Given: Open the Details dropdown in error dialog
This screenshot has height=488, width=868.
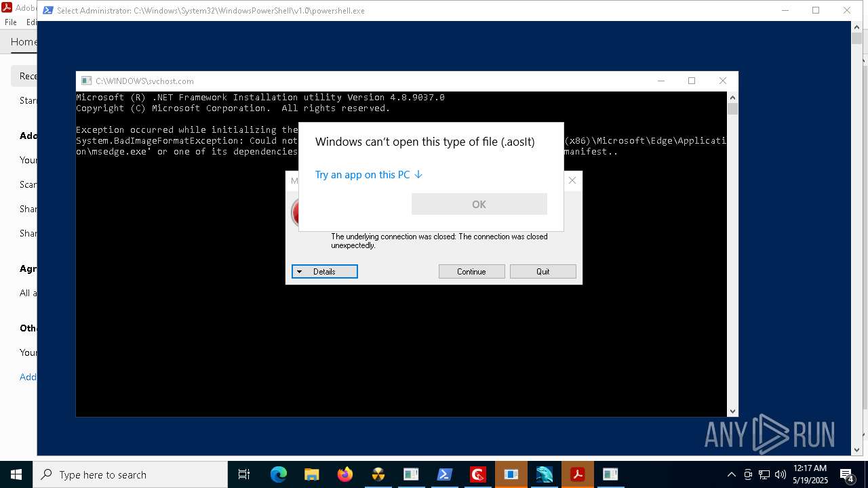Looking at the screenshot, I should 324,272.
